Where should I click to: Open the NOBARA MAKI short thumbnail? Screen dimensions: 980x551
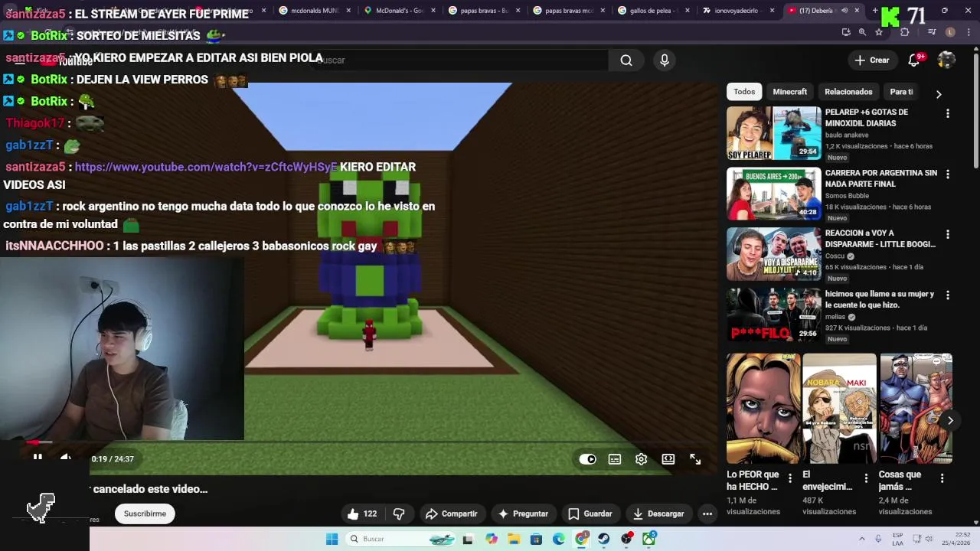tap(839, 408)
